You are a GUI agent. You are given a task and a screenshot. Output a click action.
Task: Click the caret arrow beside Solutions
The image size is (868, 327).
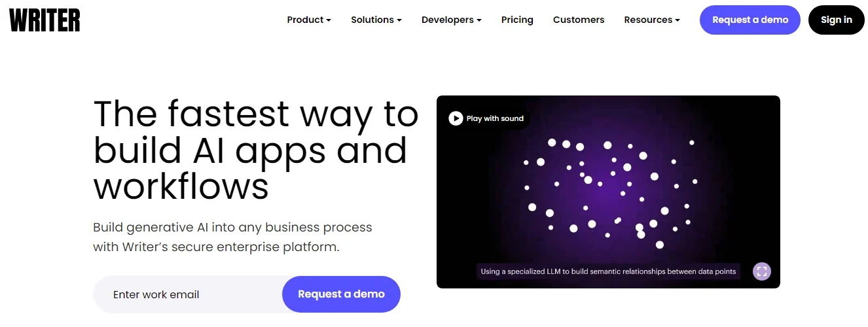(399, 20)
